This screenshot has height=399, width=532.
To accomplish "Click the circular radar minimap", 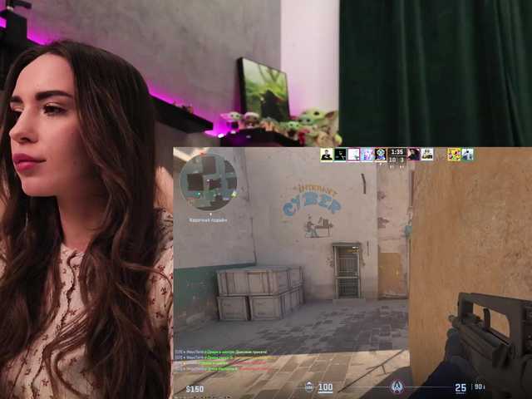I will pyautogui.click(x=209, y=182).
